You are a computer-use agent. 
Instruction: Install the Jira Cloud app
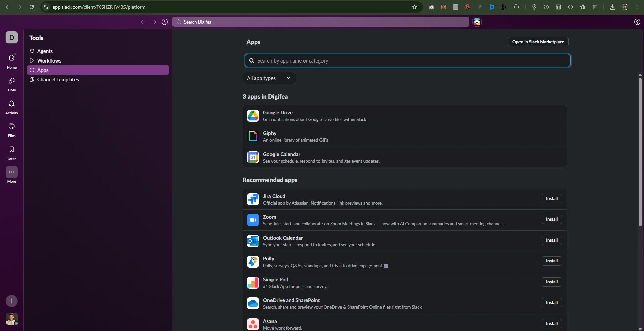(552, 199)
